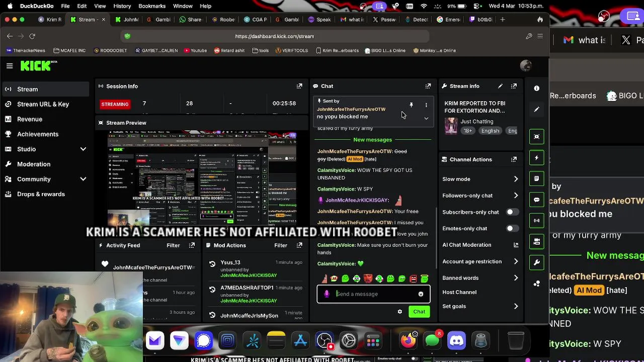Click the Just Chatting category thumbnail
Screen dimensions: 644x362
click(451, 126)
